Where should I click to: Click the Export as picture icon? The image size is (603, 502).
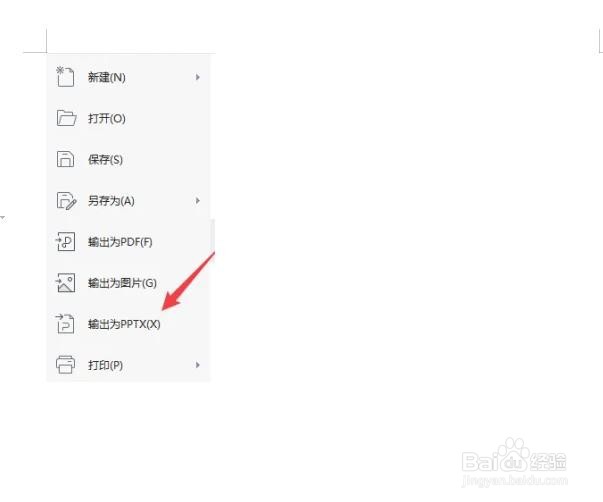65,283
